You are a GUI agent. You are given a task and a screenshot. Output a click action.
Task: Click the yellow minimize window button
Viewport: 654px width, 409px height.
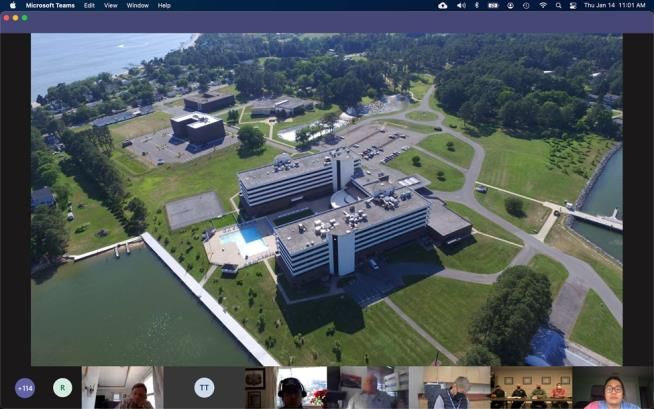tap(15, 18)
